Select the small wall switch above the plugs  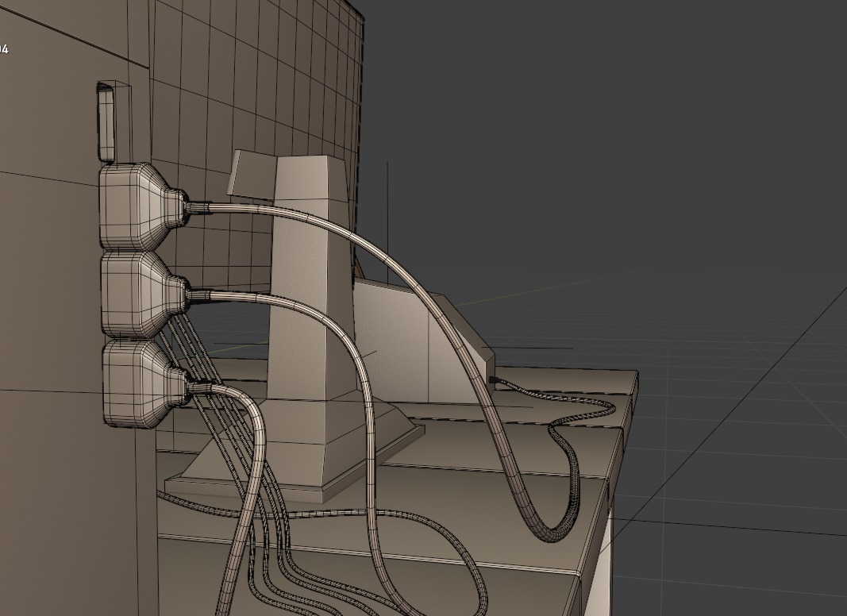pyautogui.click(x=106, y=121)
